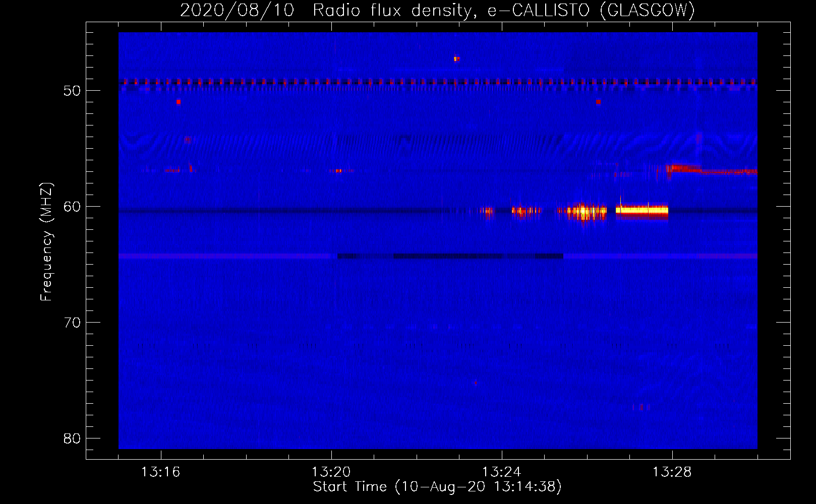Viewport: 816px width, 504px height.
Task: Select the small red spot near 47 MHz at 13:23
Action: [456, 59]
